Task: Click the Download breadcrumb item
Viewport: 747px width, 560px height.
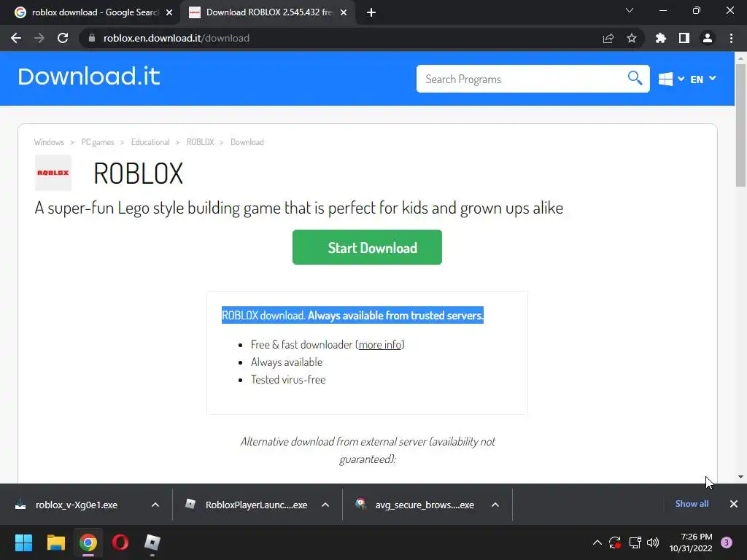Action: pyautogui.click(x=247, y=142)
